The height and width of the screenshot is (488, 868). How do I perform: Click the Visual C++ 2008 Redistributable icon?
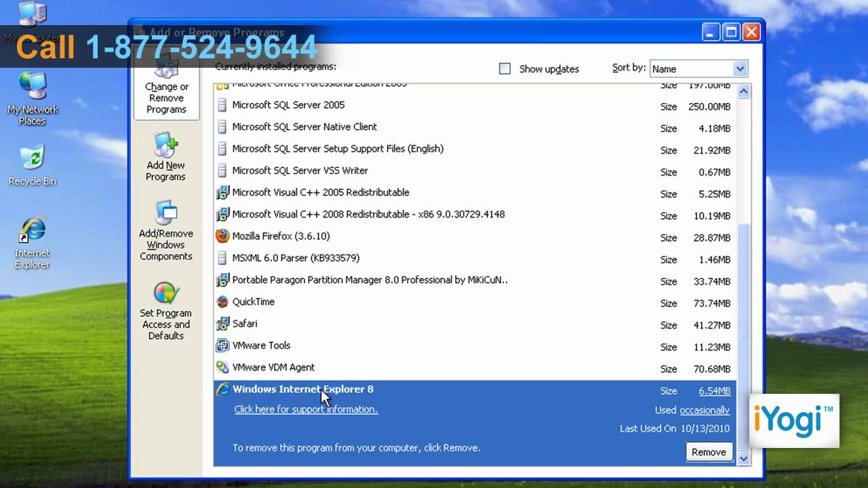tap(222, 215)
